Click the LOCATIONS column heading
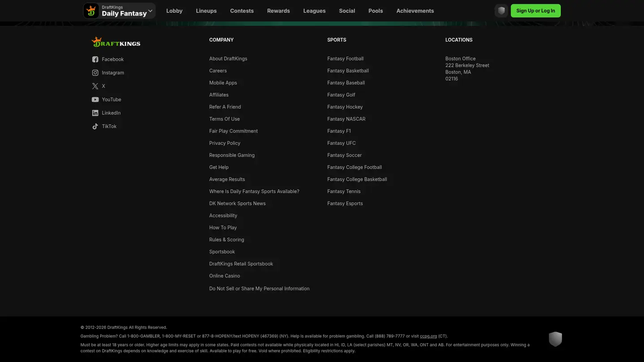 pos(459,40)
